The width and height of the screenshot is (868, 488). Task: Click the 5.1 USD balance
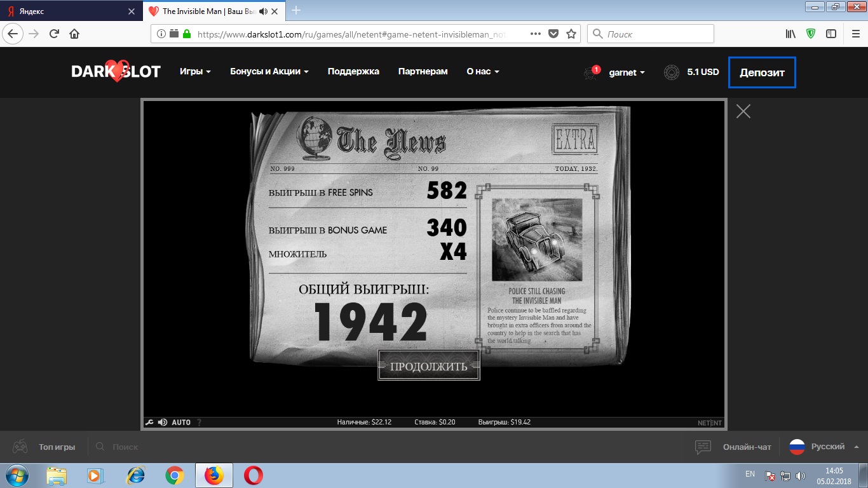[x=703, y=72]
